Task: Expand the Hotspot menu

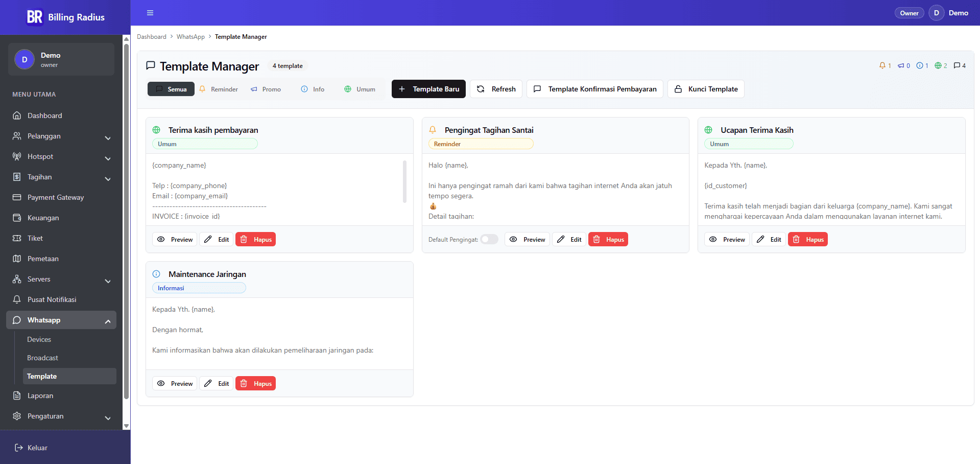Action: click(61, 156)
